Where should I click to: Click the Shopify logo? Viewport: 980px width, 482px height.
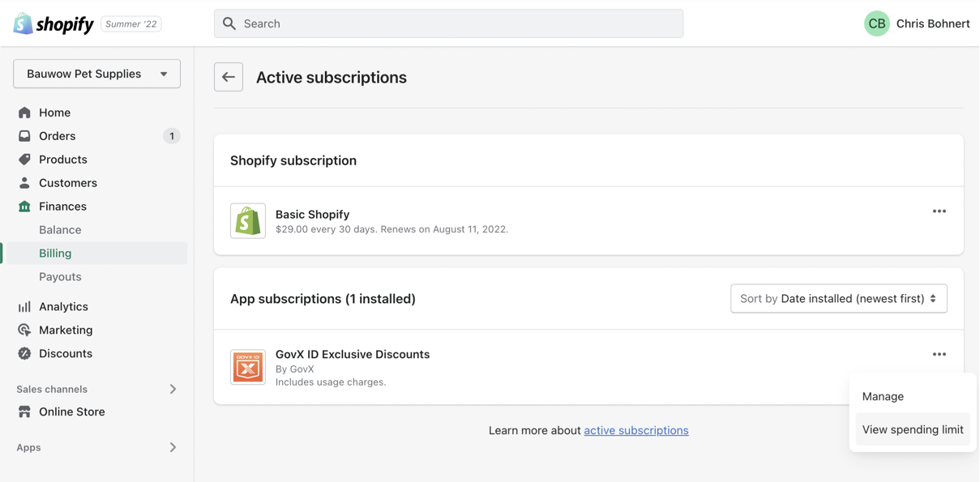point(53,23)
